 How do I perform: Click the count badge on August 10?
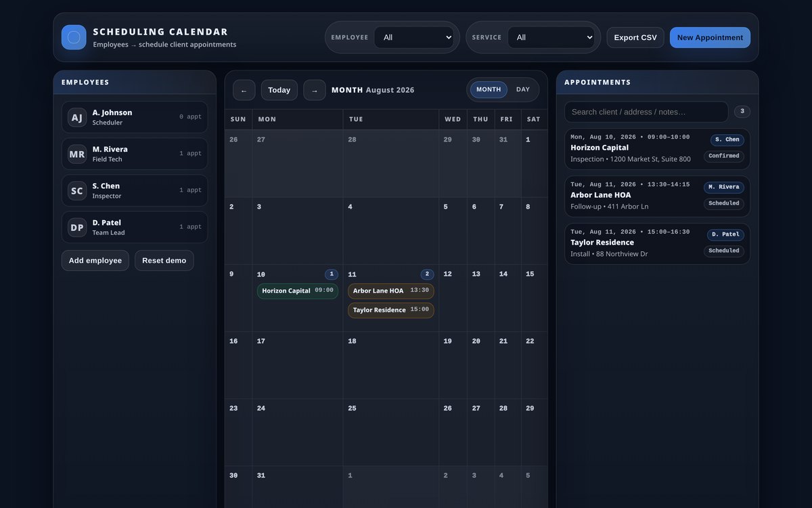pos(332,274)
